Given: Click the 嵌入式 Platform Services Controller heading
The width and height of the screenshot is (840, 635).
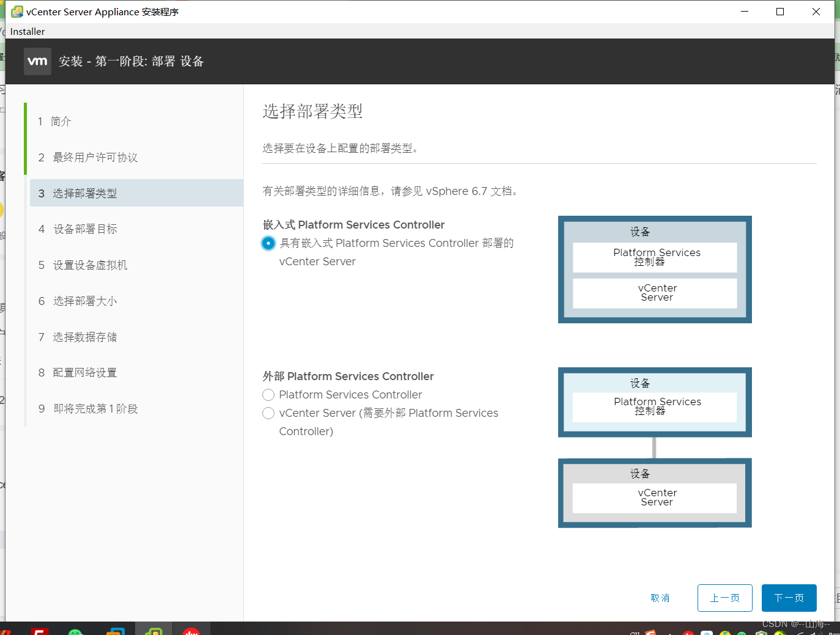Looking at the screenshot, I should click(354, 225).
